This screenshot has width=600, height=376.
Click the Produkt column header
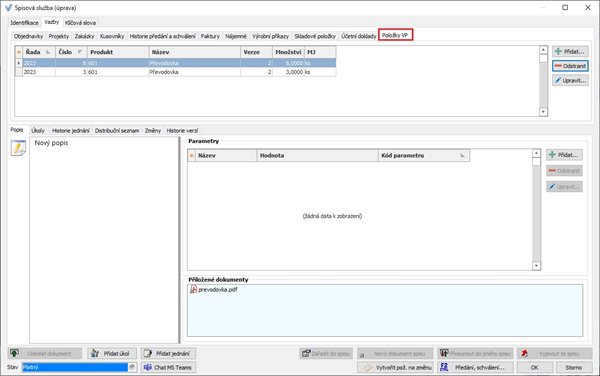118,52
